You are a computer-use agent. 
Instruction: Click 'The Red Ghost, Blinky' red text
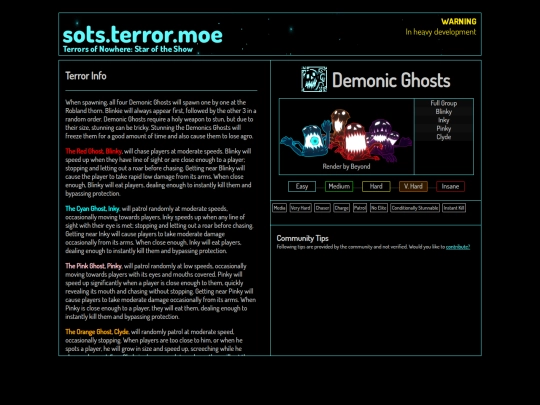[x=94, y=151]
